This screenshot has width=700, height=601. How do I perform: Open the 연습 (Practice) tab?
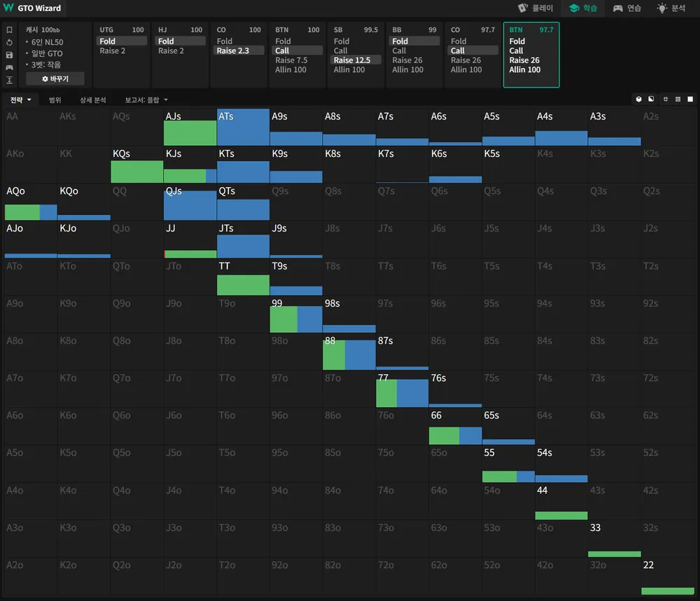[626, 8]
